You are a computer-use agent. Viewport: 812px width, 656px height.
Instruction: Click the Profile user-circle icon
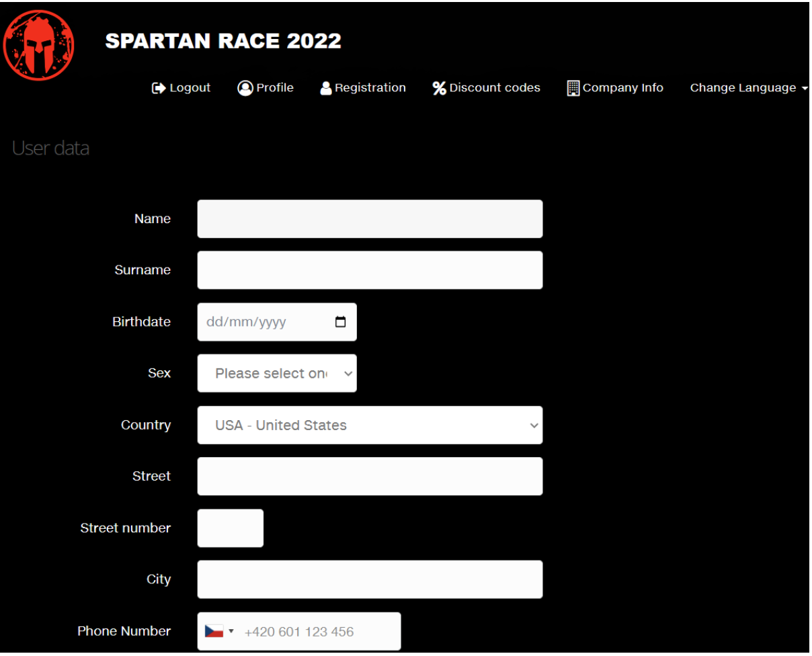pos(245,88)
